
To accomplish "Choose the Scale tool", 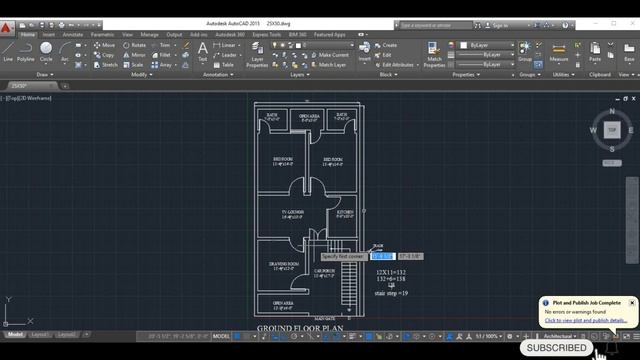I will point(133,65).
